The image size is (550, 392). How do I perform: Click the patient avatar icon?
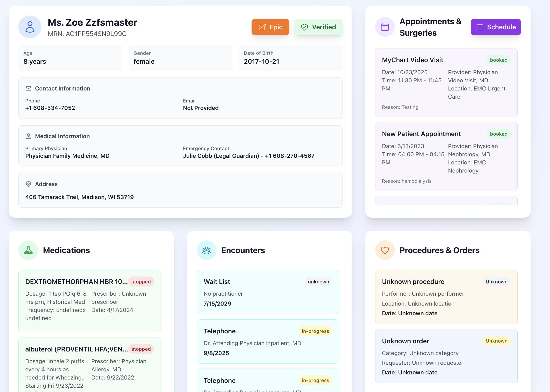point(30,27)
